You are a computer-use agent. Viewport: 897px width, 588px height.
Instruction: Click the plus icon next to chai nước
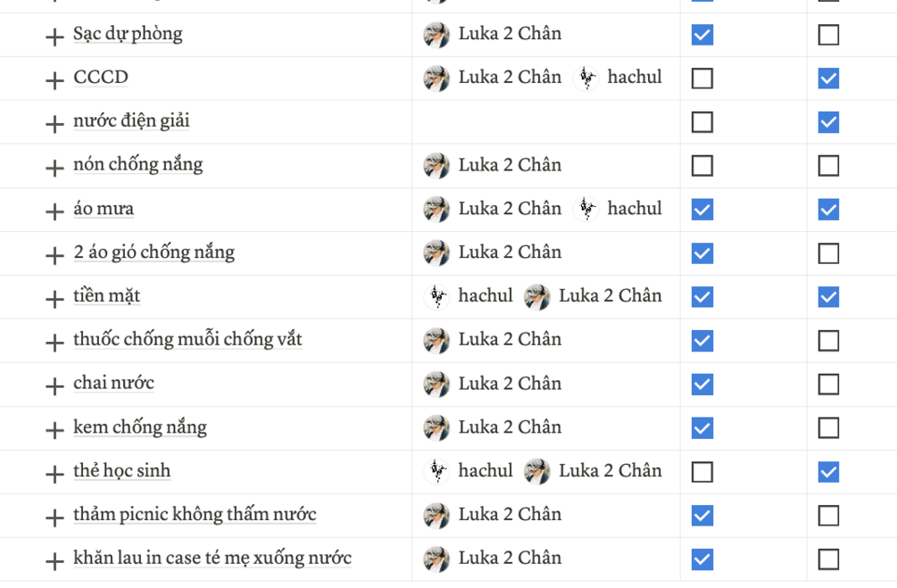(x=54, y=386)
